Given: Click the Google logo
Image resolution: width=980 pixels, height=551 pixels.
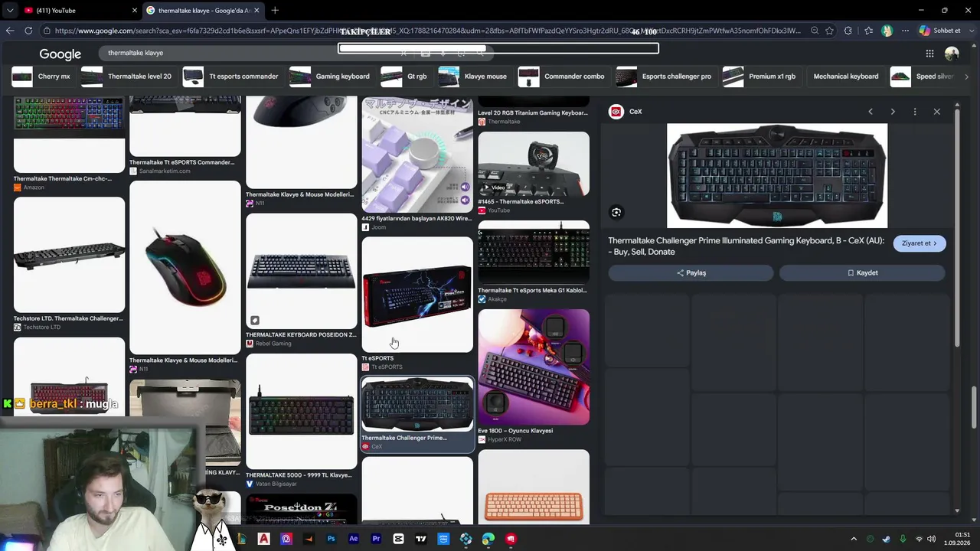Looking at the screenshot, I should [x=60, y=54].
